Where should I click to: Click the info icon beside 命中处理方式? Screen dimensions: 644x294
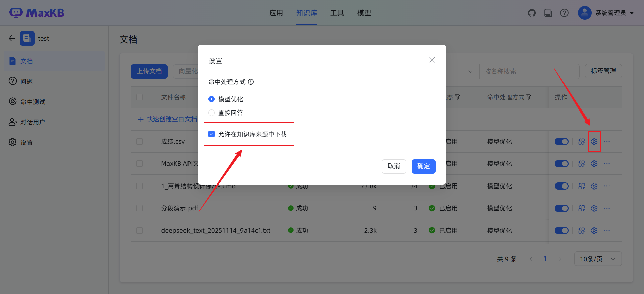[x=251, y=82]
